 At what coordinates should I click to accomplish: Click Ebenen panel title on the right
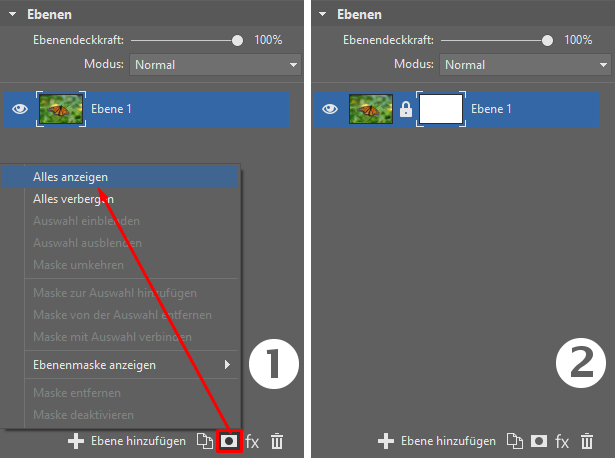point(359,15)
